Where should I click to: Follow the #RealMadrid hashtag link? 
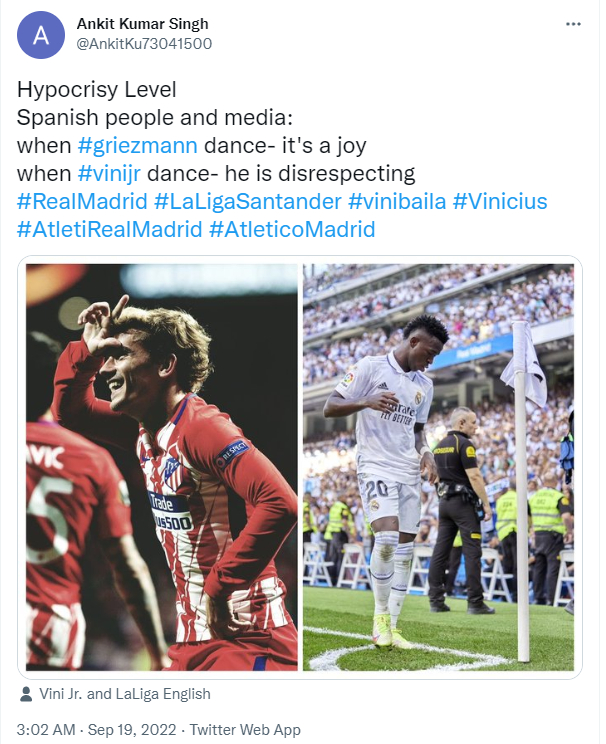(x=82, y=201)
